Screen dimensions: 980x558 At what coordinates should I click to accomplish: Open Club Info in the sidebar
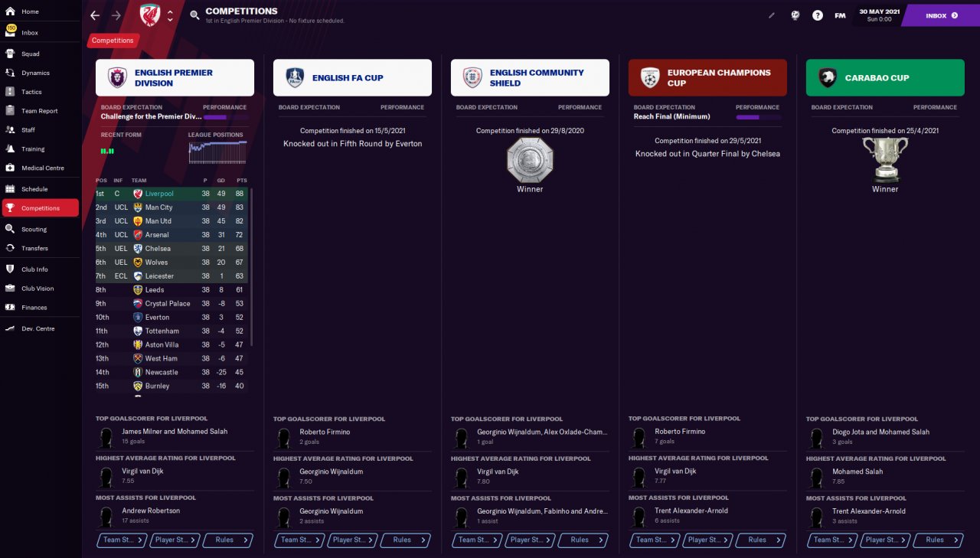click(40, 269)
